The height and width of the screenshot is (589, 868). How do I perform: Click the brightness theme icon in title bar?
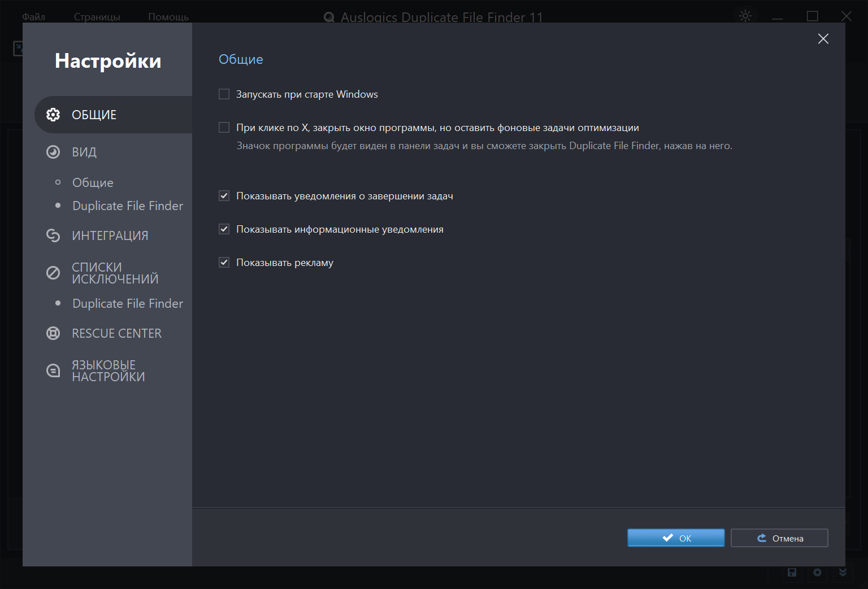pos(745,16)
